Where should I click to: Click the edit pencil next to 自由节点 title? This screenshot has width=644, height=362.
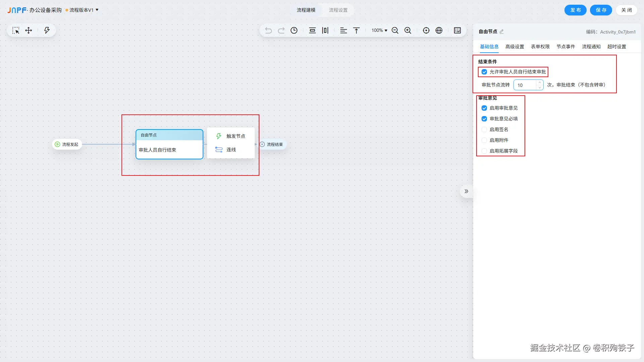[x=502, y=32]
